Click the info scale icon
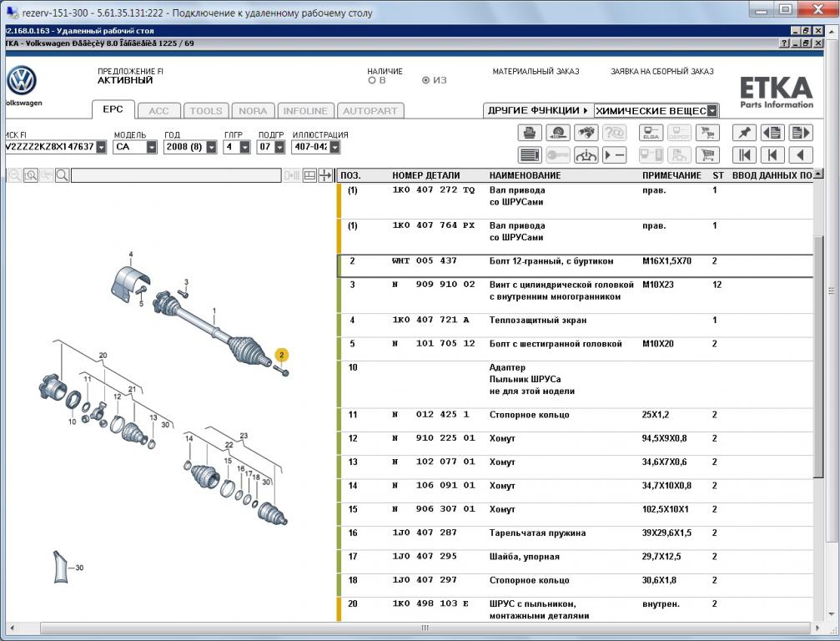This screenshot has height=641, width=840. [586, 155]
